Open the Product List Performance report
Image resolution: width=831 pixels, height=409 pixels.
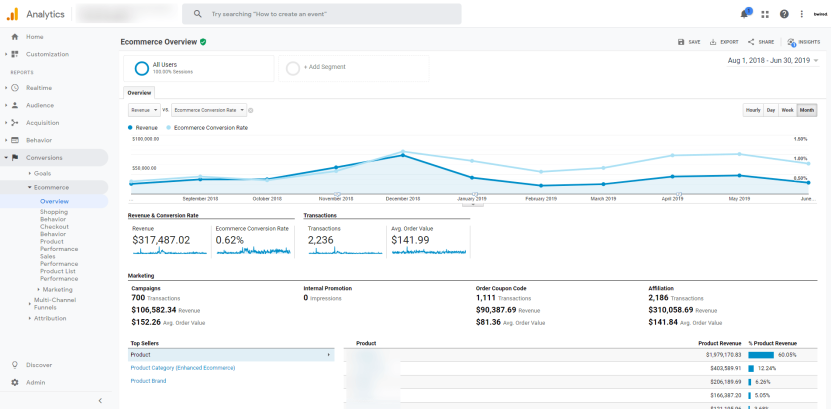[x=59, y=275]
